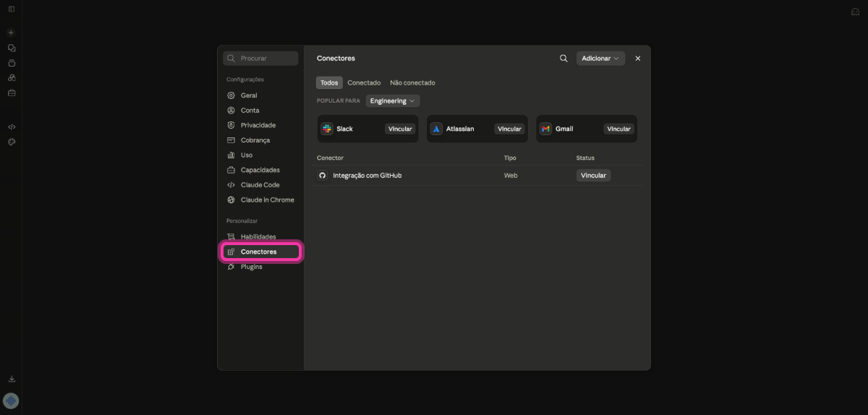Open the code icon in left rail
The height and width of the screenshot is (415, 868).
12,127
